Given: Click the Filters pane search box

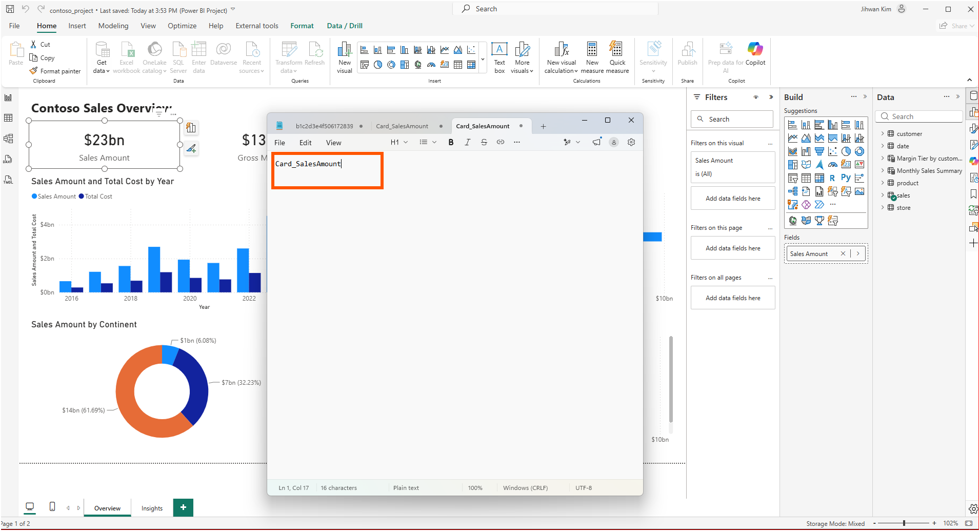Looking at the screenshot, I should pyautogui.click(x=732, y=119).
